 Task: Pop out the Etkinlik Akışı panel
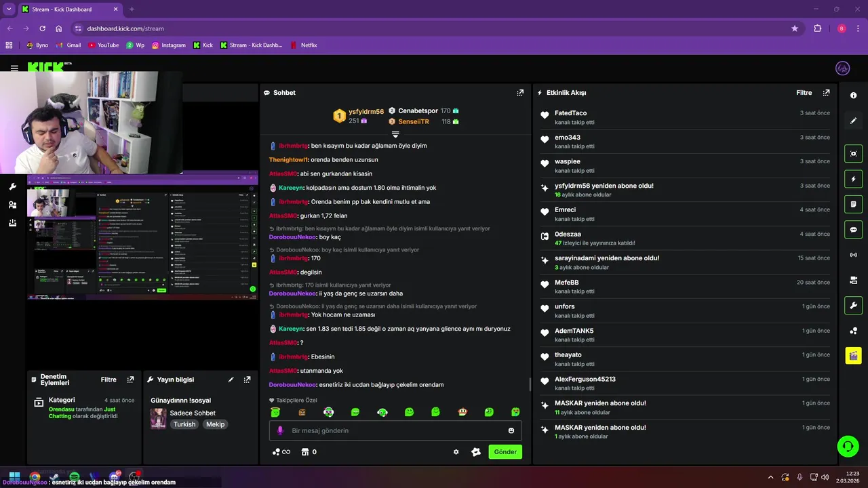tap(826, 93)
